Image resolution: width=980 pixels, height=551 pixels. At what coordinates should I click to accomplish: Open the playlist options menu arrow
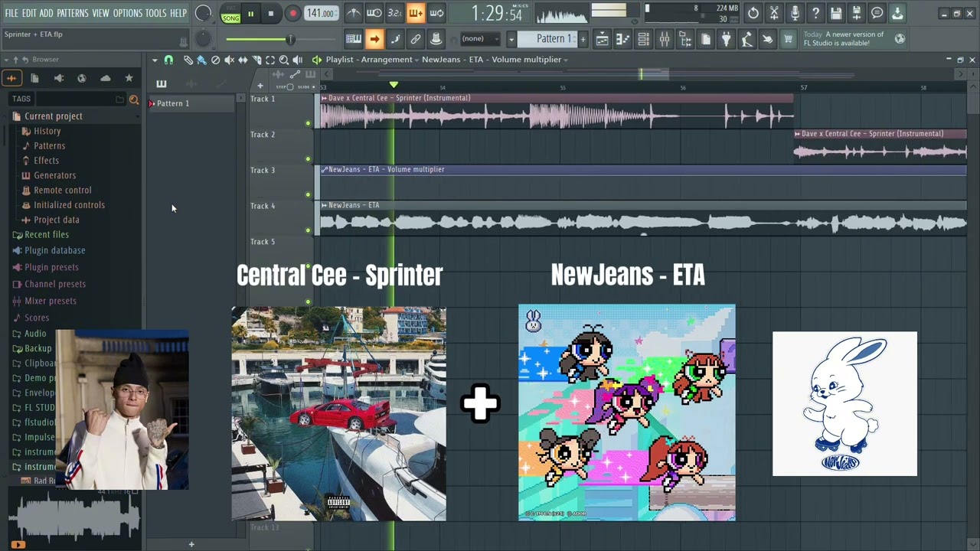tap(155, 60)
